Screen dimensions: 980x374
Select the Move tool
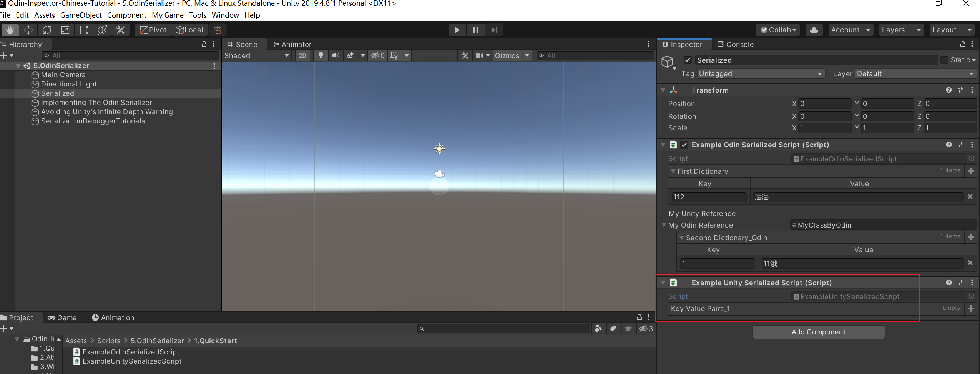tap(28, 30)
